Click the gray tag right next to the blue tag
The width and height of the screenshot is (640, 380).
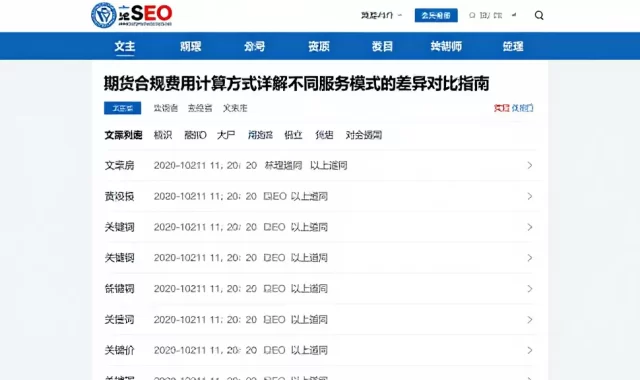click(x=166, y=108)
